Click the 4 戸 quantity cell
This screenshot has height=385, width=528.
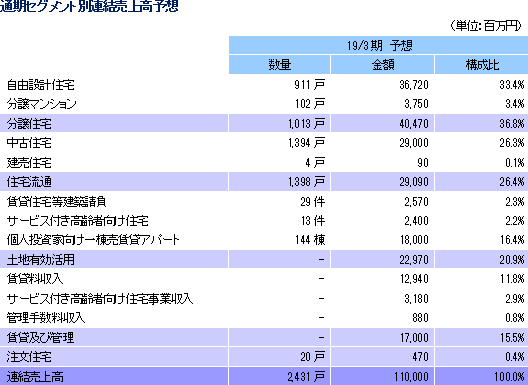click(x=315, y=163)
